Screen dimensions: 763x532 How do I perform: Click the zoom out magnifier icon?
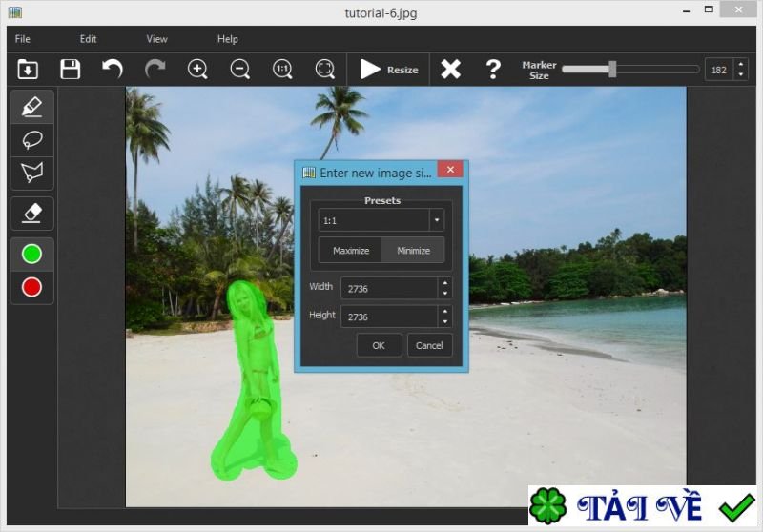tap(240, 69)
